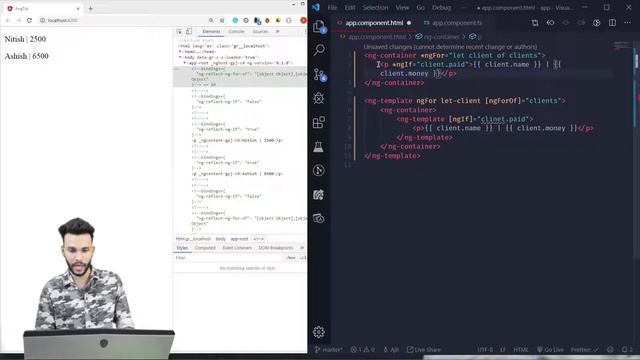Switch to the app.component.html editor tab
The image size is (640, 360).
tap(374, 23)
